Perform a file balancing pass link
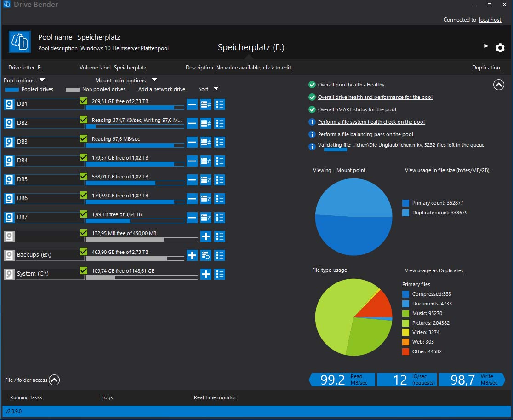This screenshot has height=420, width=513. click(365, 134)
